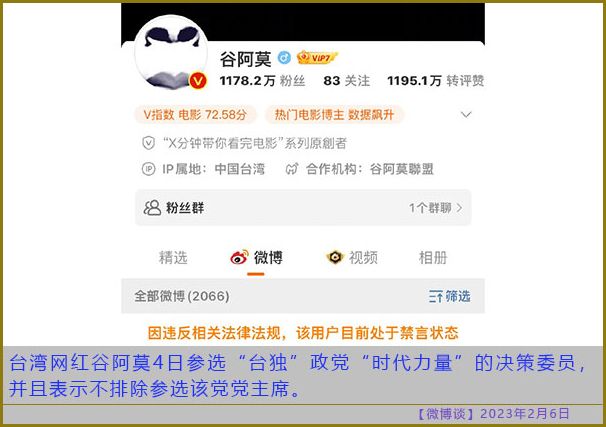Open the profile avatar picture
The height and width of the screenshot is (427, 606).
tap(172, 53)
